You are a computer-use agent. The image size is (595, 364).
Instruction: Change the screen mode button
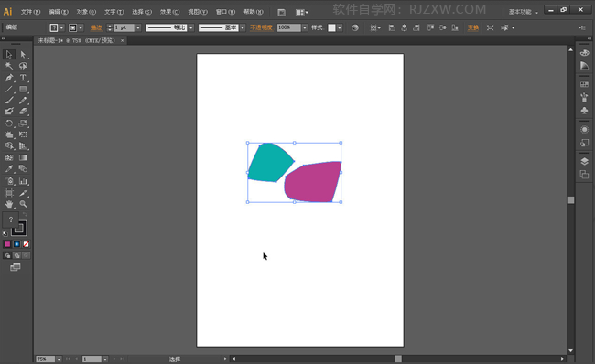(x=16, y=267)
